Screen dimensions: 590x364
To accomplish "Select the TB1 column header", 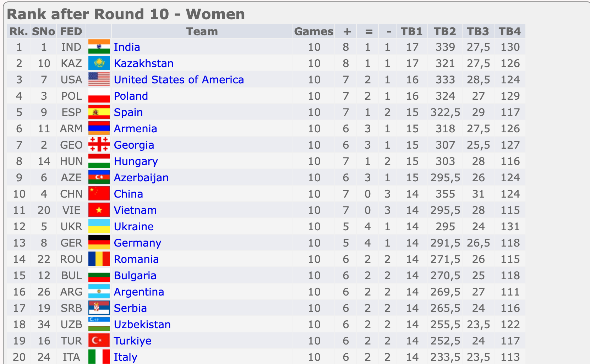I will tap(412, 31).
